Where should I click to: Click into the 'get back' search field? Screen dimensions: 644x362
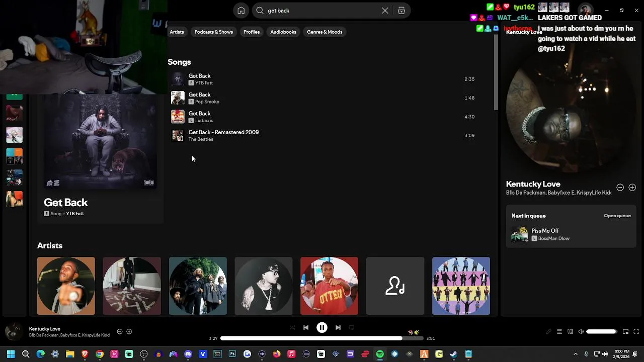tap(322, 11)
